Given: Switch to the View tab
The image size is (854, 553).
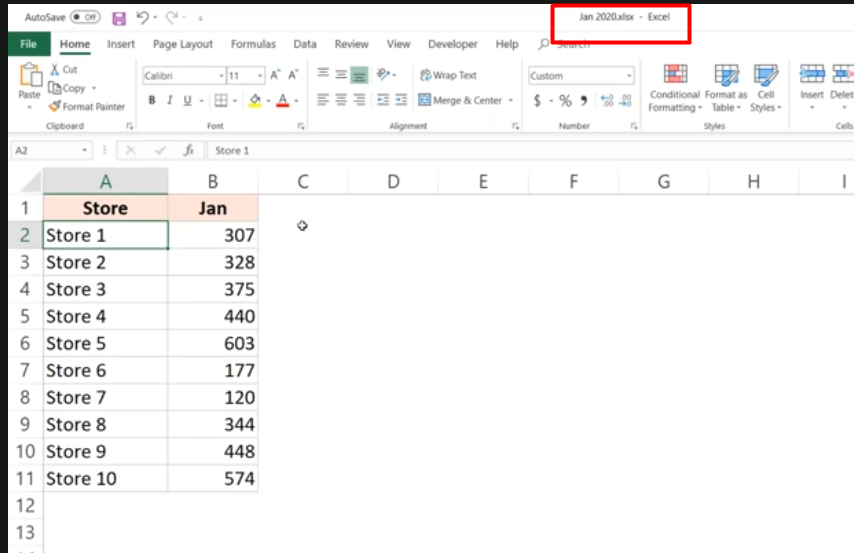Looking at the screenshot, I should tap(398, 44).
